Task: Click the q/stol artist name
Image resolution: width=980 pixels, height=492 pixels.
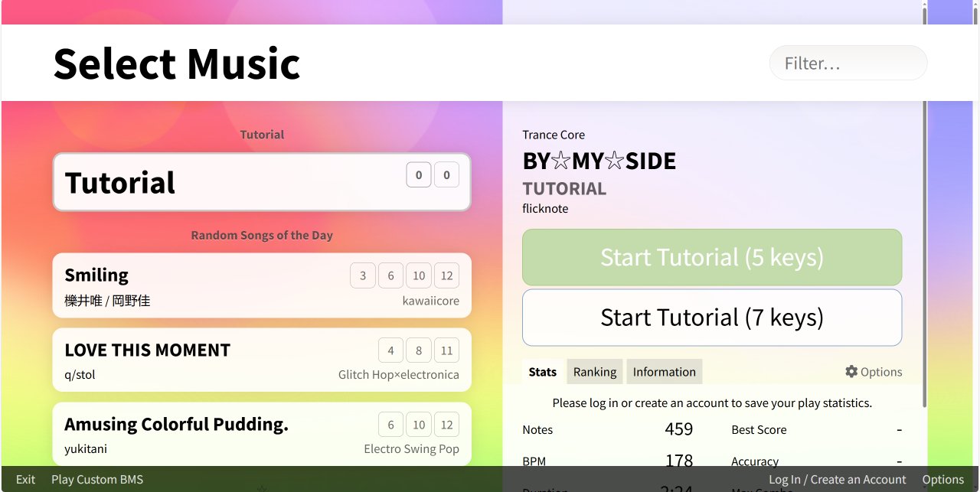Action: 80,375
